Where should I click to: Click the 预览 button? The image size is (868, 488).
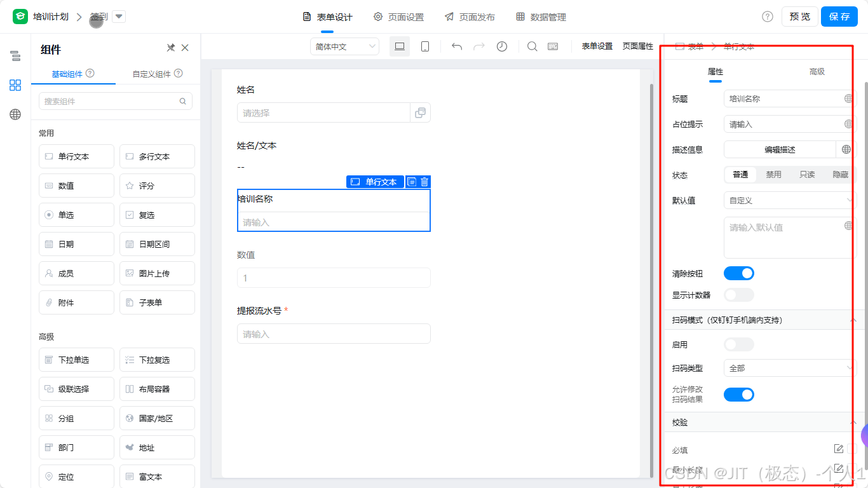tap(800, 17)
